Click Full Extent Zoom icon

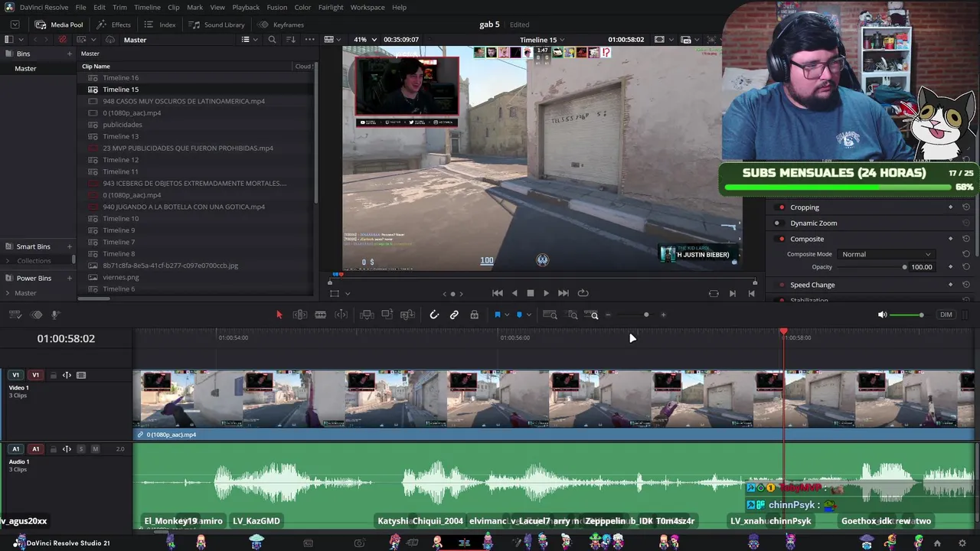pyautogui.click(x=550, y=315)
